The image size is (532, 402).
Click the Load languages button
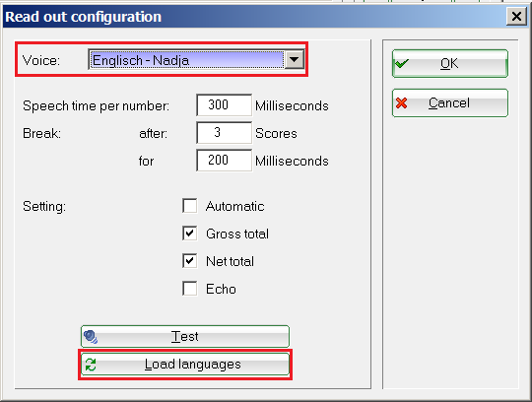(x=185, y=365)
